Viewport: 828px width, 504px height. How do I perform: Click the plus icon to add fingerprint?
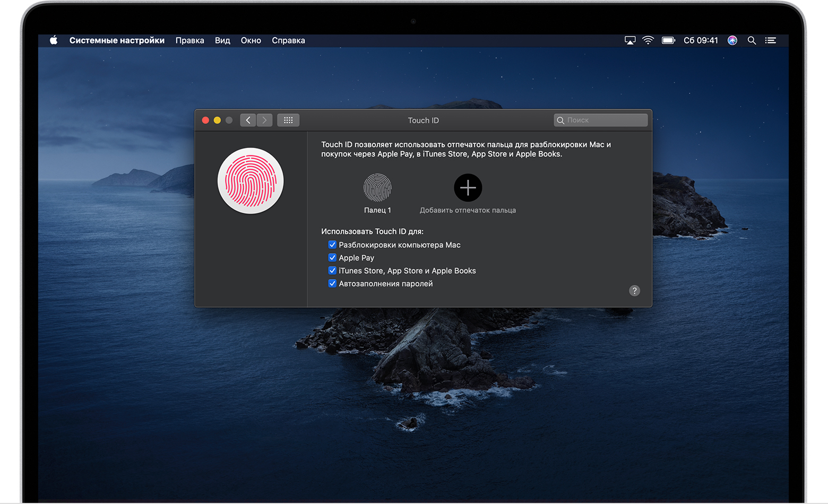point(468,188)
